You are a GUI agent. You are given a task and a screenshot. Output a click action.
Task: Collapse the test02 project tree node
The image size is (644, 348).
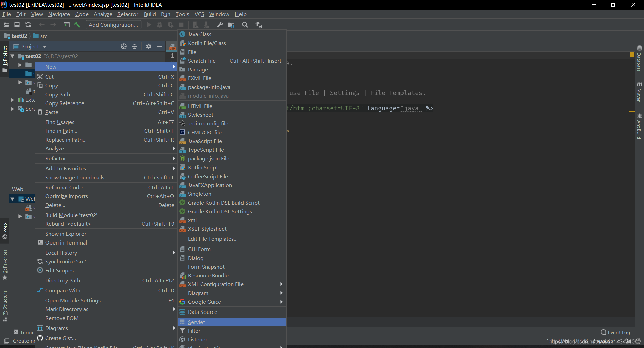point(12,56)
